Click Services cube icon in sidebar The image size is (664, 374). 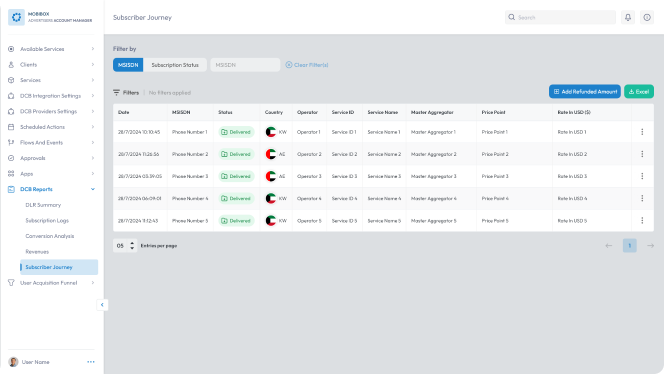(x=11, y=80)
